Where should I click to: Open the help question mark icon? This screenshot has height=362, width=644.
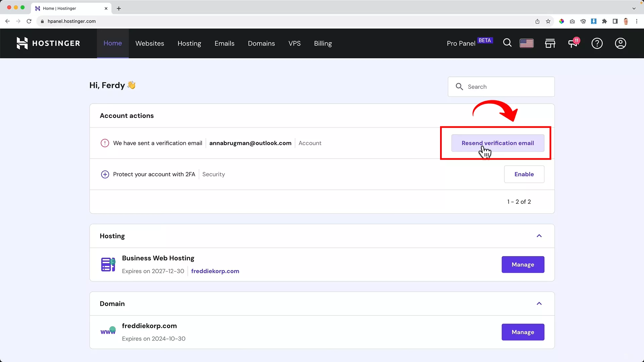point(597,43)
